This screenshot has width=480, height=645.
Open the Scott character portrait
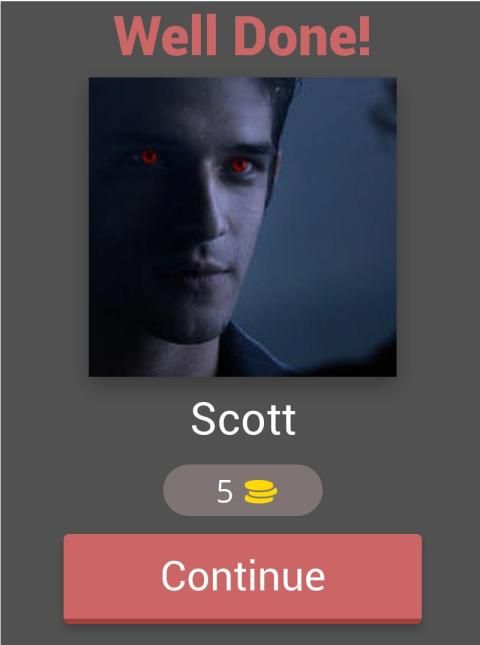(243, 227)
